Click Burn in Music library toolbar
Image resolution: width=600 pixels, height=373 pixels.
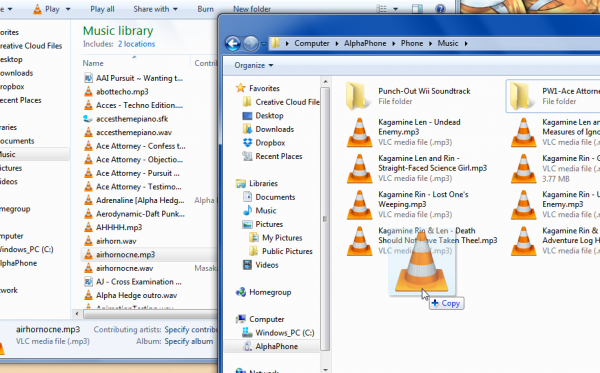point(205,9)
